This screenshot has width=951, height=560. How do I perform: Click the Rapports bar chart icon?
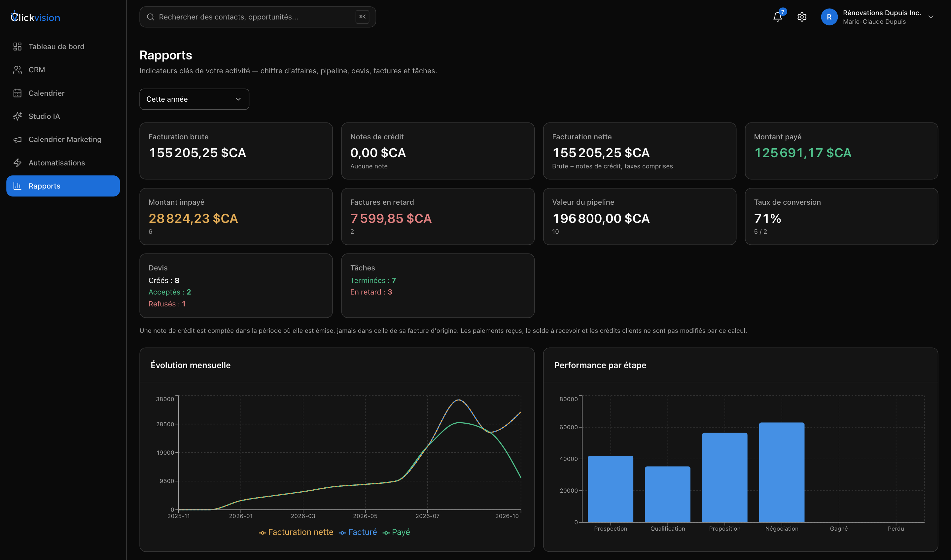18,186
